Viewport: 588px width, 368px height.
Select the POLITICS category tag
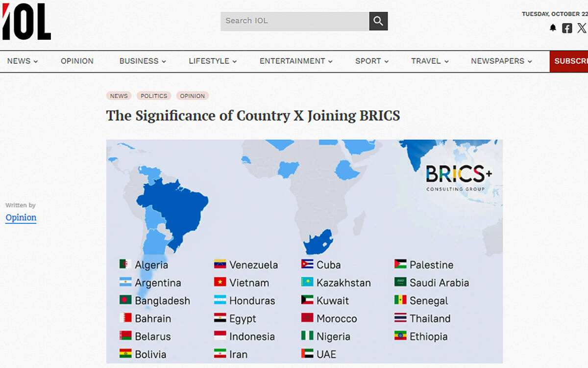click(154, 96)
